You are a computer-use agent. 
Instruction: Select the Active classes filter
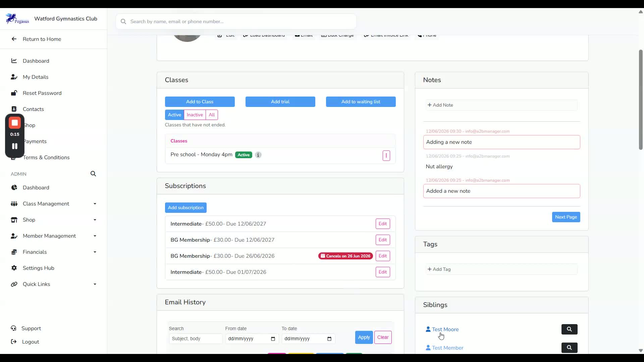[174, 115]
